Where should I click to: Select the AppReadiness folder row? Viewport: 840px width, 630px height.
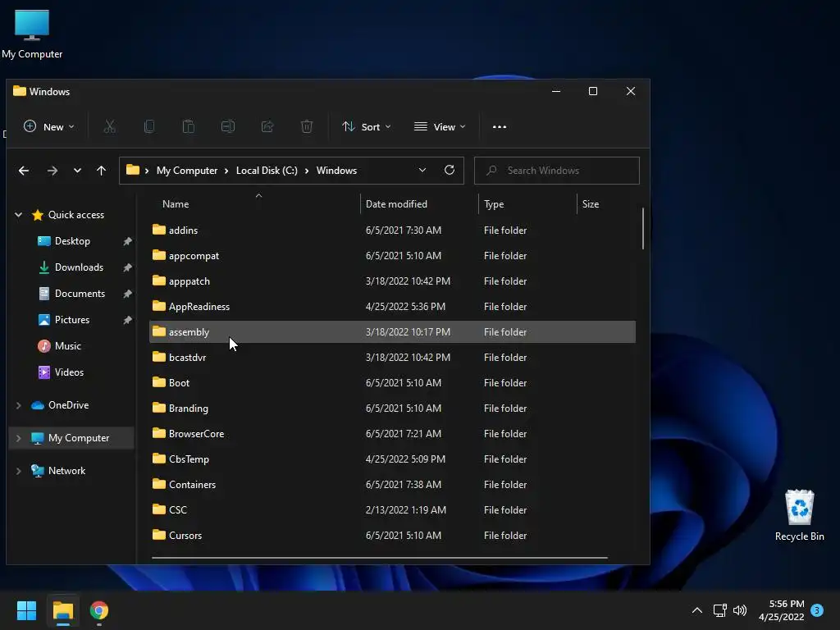tap(392, 307)
